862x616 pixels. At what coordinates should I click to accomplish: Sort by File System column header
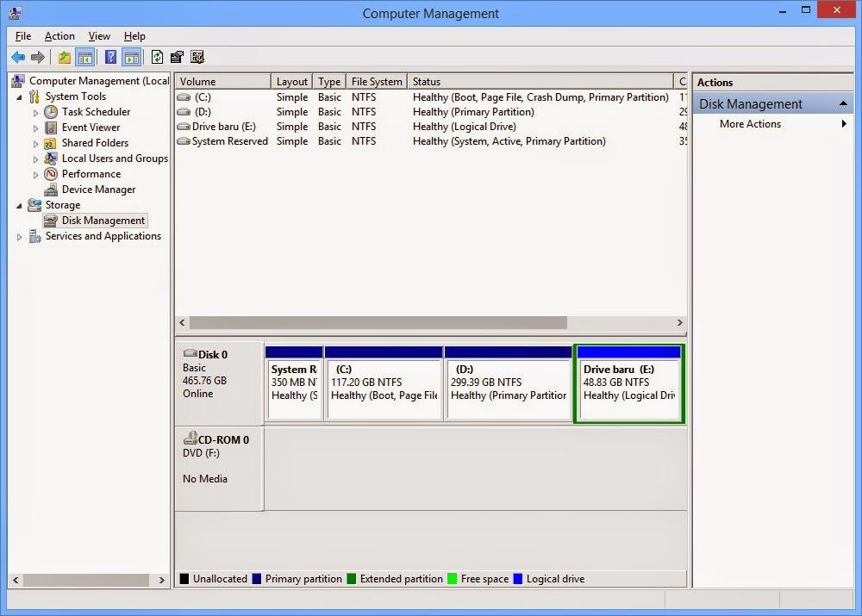coord(377,81)
